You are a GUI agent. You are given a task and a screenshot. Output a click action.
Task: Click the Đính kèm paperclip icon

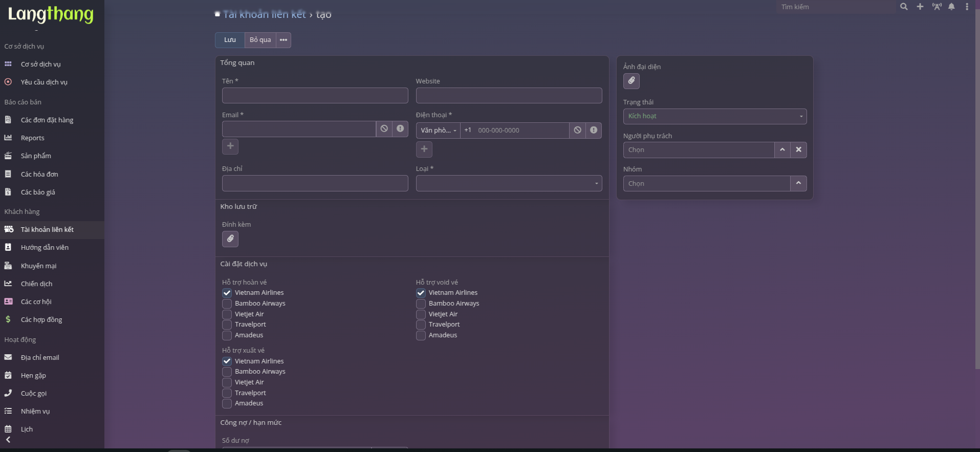(230, 239)
